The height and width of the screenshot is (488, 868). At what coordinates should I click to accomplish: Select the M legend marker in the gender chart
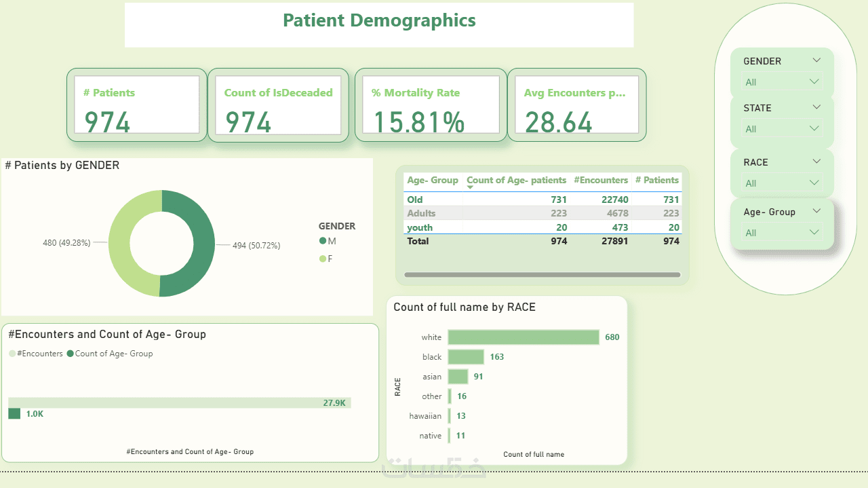pyautogui.click(x=322, y=242)
